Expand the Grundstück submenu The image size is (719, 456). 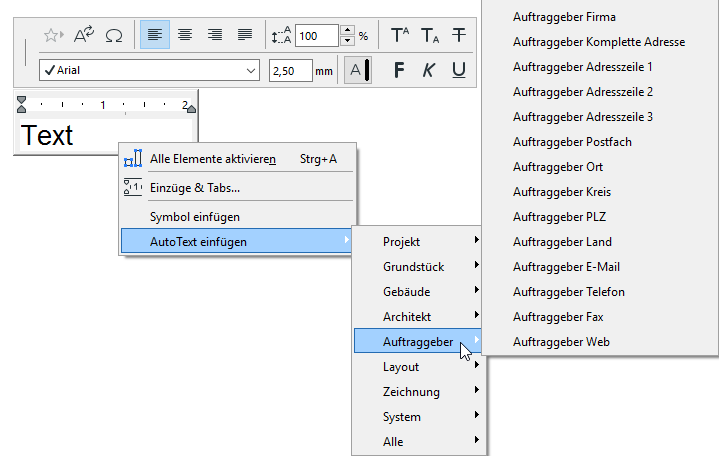pyautogui.click(x=419, y=267)
